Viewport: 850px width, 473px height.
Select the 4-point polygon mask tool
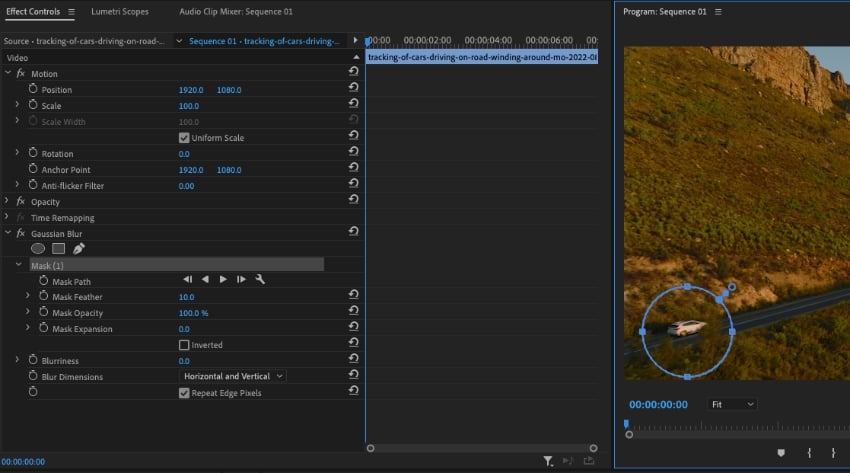tap(59, 249)
